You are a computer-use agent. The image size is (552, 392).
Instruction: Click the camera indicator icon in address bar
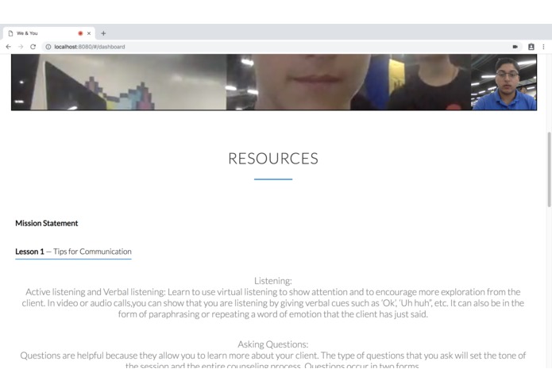pos(515,47)
